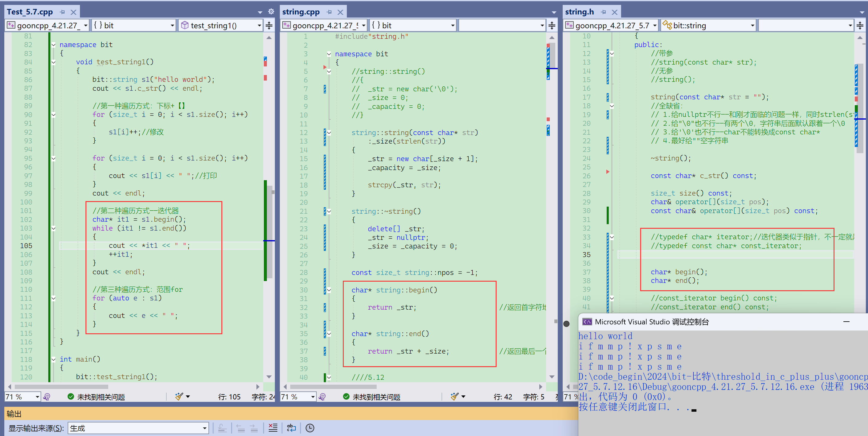Open empty member dropdown in string.cpp
This screenshot has width=868, height=436.
click(502, 25)
